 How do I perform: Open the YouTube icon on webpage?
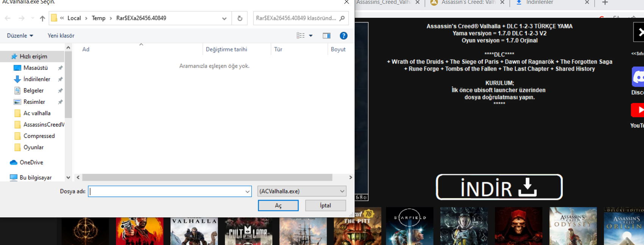(638, 110)
